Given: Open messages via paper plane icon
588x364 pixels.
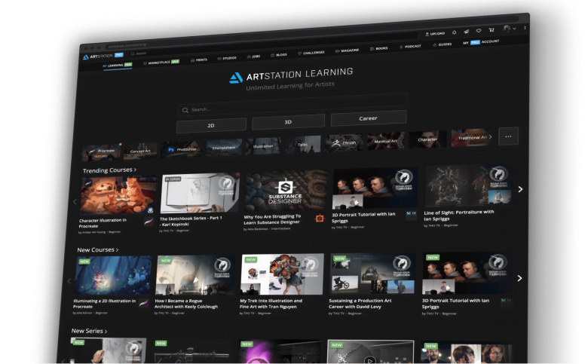Looking at the screenshot, I should click(x=467, y=32).
